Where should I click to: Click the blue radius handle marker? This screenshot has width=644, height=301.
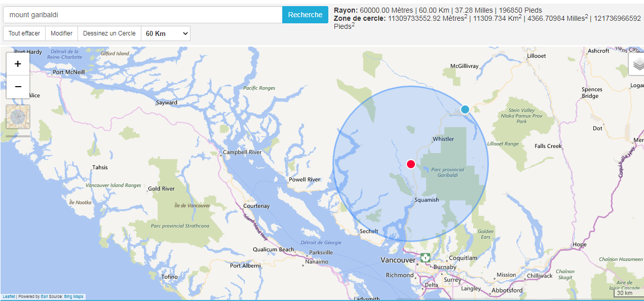[465, 109]
